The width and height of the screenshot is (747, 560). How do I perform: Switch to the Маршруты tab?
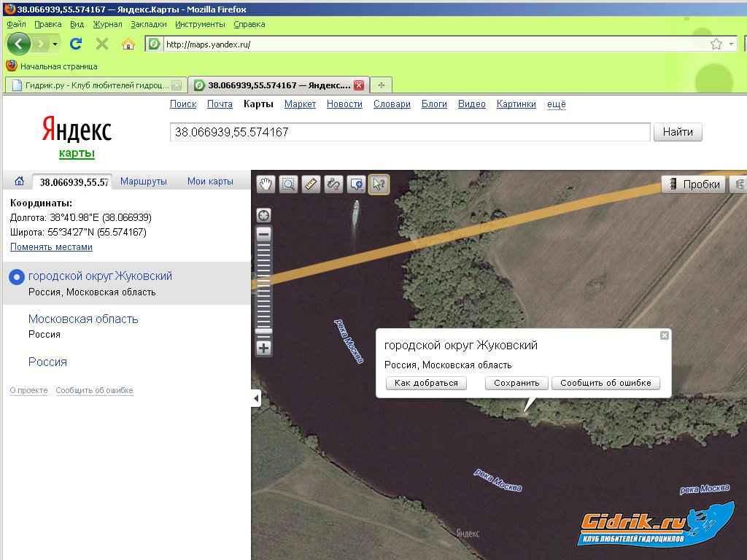click(x=144, y=182)
